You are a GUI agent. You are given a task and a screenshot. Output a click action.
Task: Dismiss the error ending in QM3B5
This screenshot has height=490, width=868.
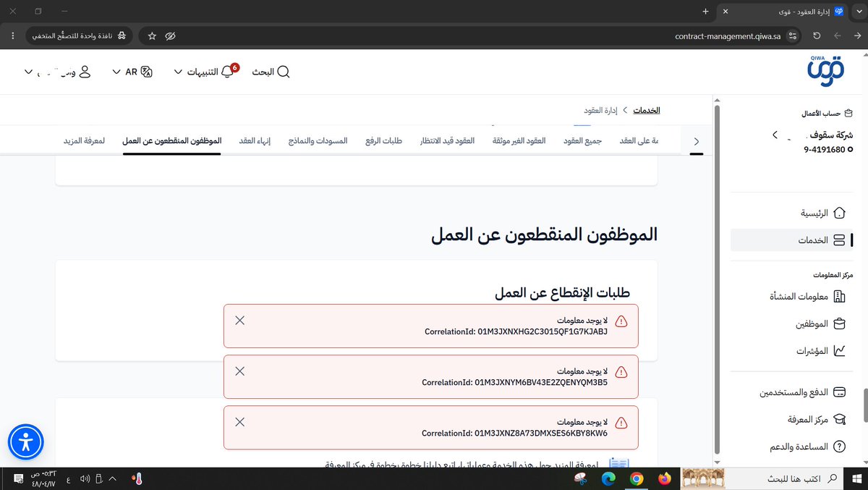pyautogui.click(x=240, y=371)
